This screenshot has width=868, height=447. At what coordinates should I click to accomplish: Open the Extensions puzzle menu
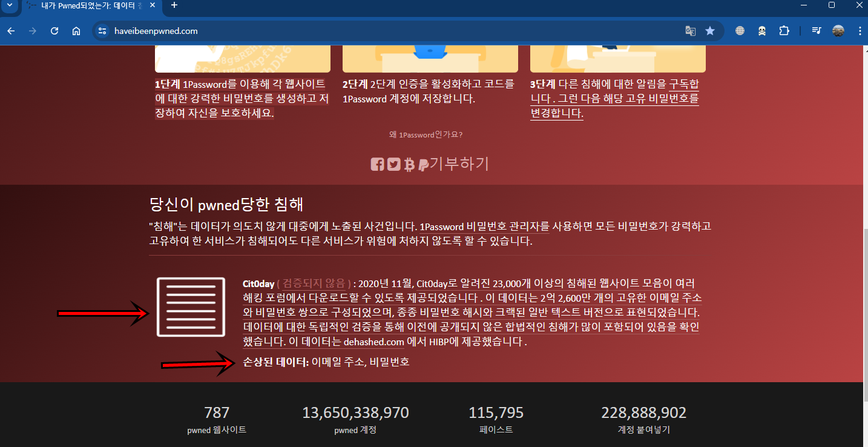[784, 31]
